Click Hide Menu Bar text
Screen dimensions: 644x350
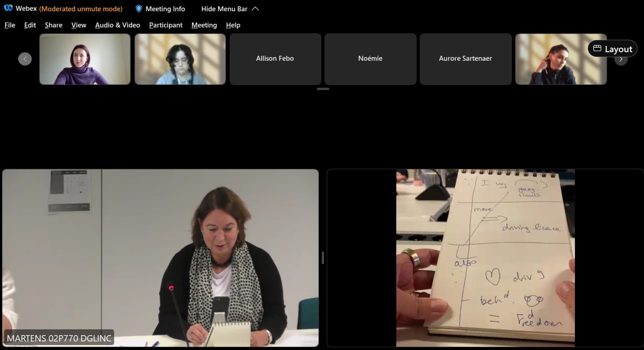(x=224, y=9)
